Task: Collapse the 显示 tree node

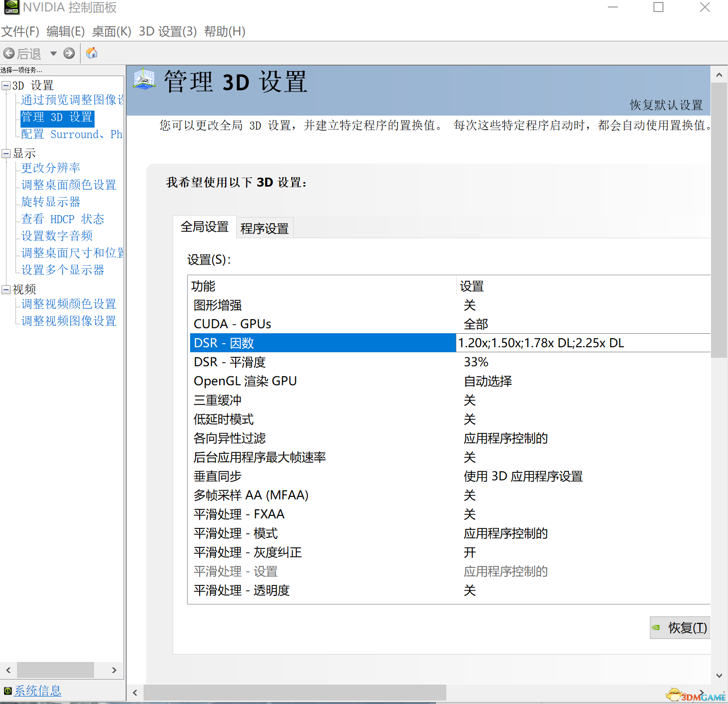Action: click(6, 154)
